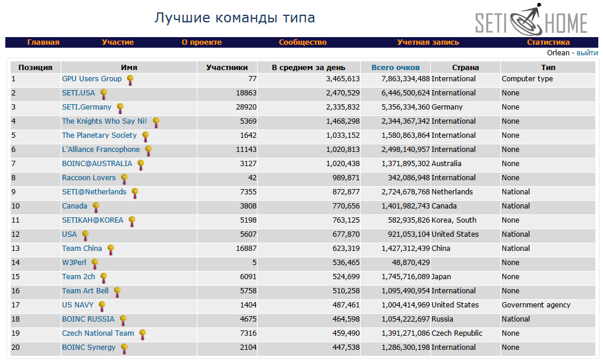The image size is (603, 364).
Task: Click the medal icon next to BOINC@AUSTRALIA
Action: click(141, 165)
